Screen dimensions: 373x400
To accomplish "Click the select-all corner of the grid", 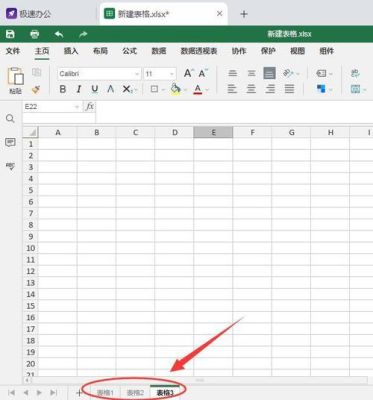I will [31, 132].
